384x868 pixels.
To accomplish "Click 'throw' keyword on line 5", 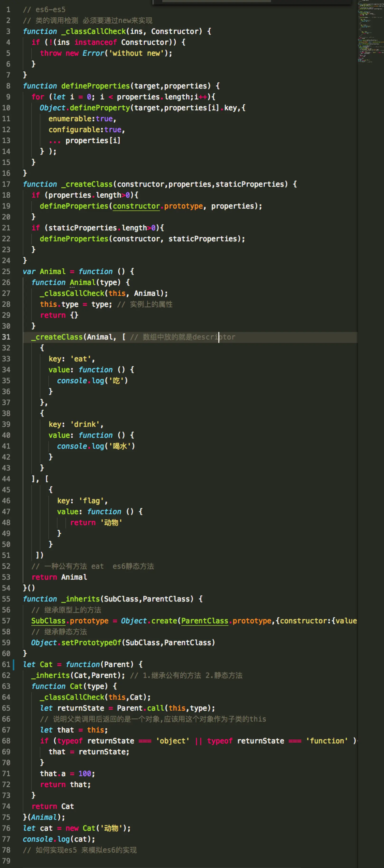I will pos(51,53).
